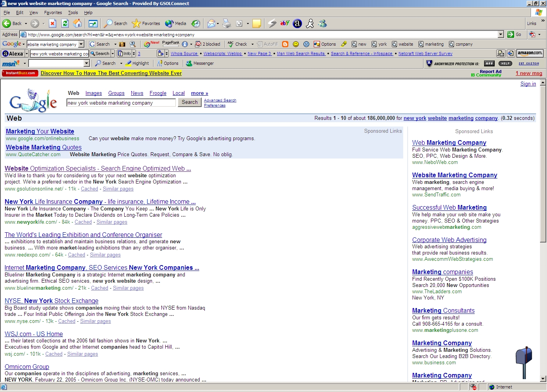Go to the Home page icon
Viewport: 547px width, 392px height.
tap(78, 23)
